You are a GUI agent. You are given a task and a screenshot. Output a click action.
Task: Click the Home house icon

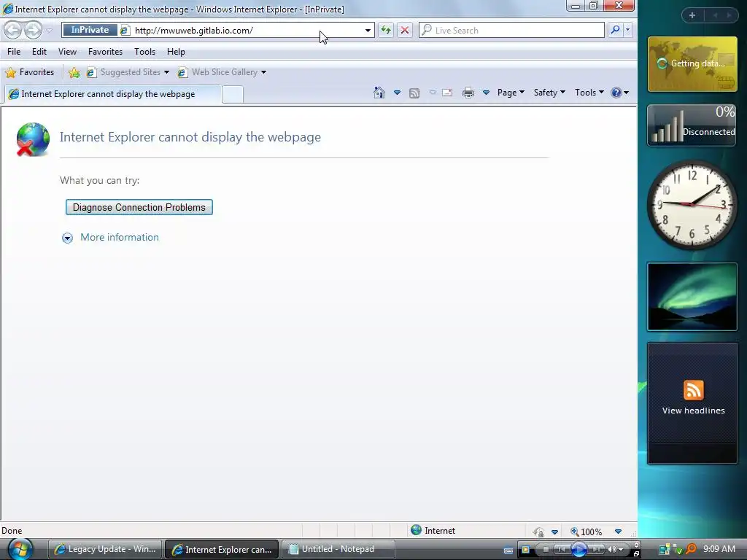click(379, 93)
